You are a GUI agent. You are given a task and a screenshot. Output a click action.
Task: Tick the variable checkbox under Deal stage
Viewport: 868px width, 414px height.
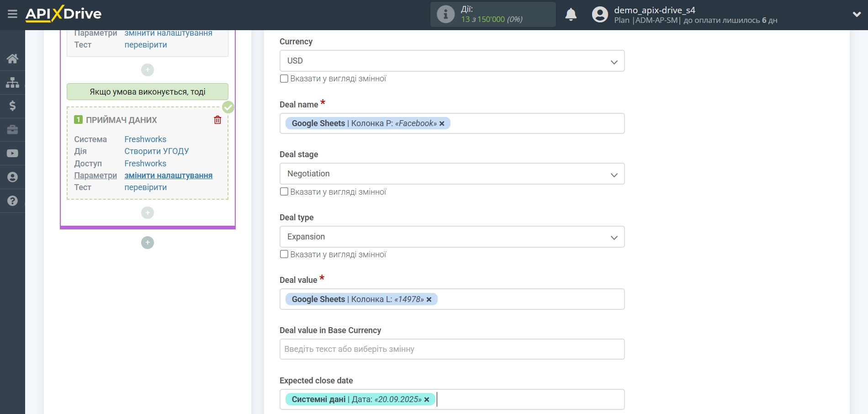(x=284, y=192)
